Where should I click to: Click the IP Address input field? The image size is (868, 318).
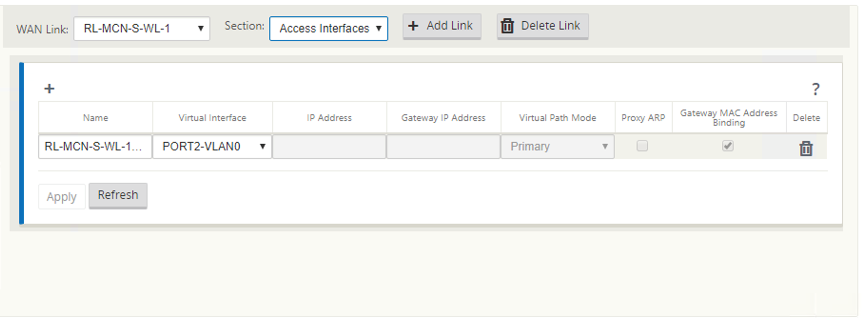tap(329, 147)
